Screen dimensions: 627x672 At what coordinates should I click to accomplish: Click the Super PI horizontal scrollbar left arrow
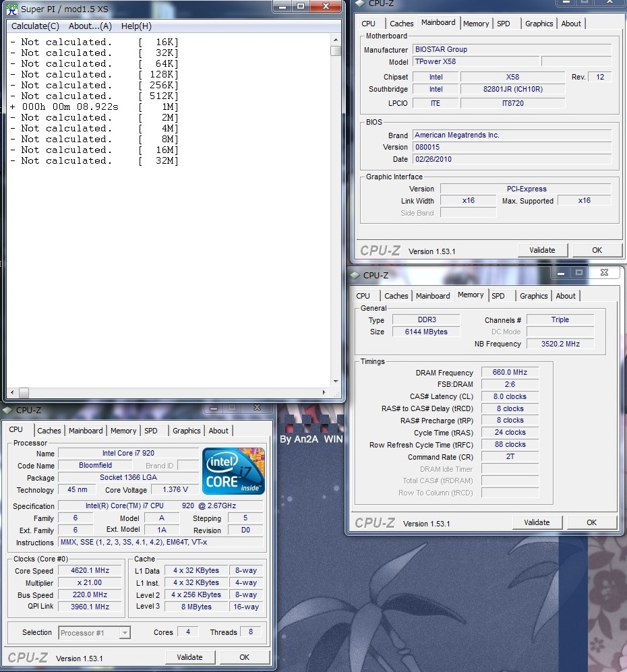point(12,392)
